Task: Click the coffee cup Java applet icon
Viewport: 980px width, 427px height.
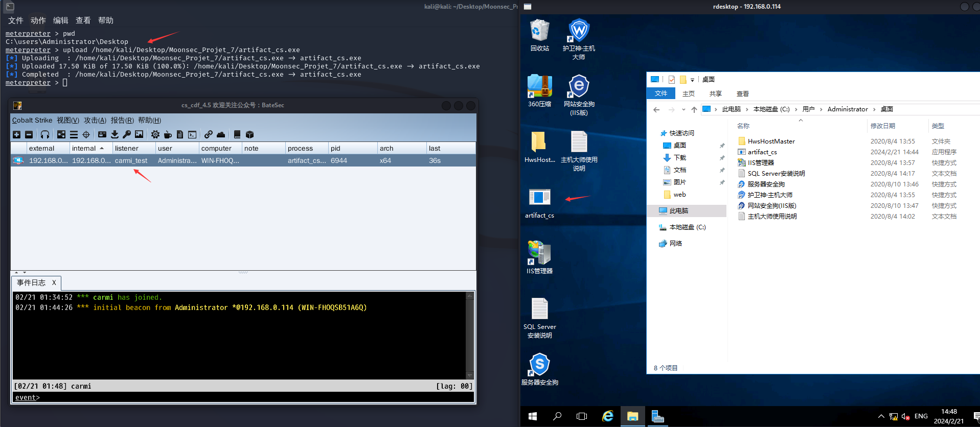Action: [168, 135]
